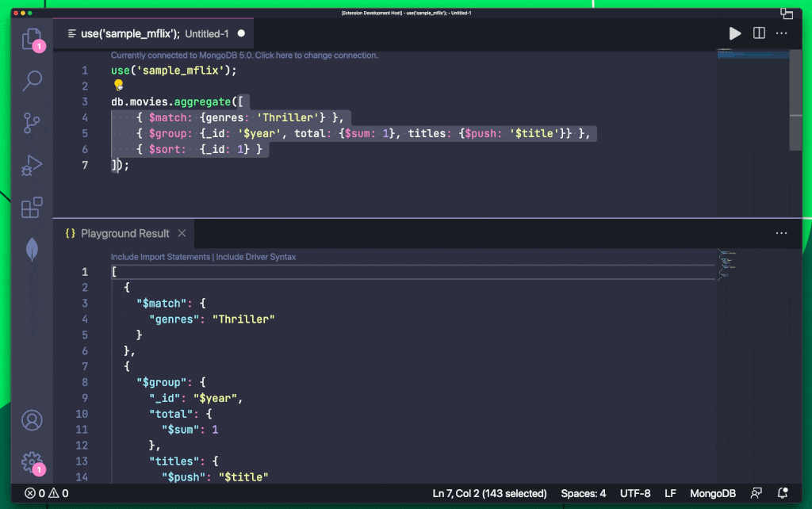The height and width of the screenshot is (509, 812).
Task: Click "$match" key in Playground Result
Action: click(x=162, y=304)
